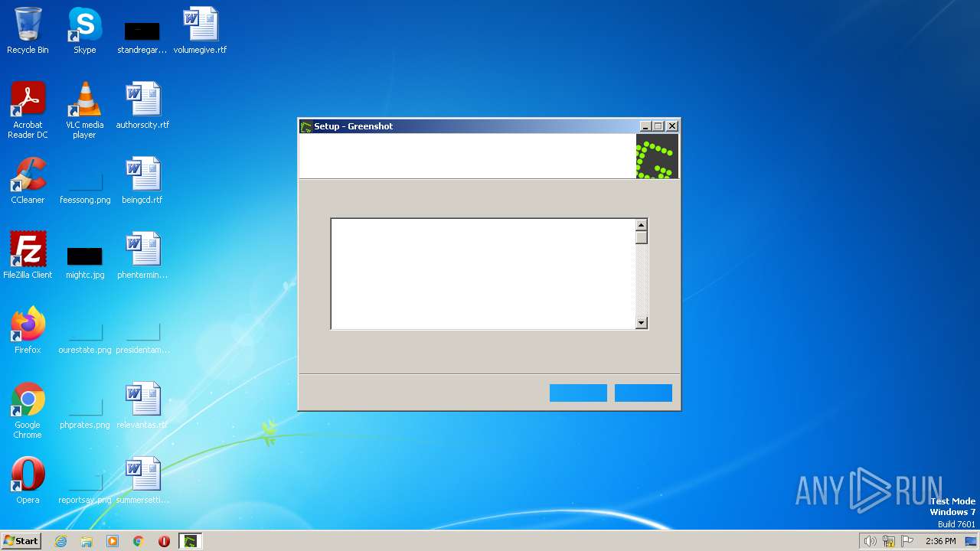Image resolution: width=980 pixels, height=551 pixels.
Task: Open Opera from the taskbar
Action: 164,541
